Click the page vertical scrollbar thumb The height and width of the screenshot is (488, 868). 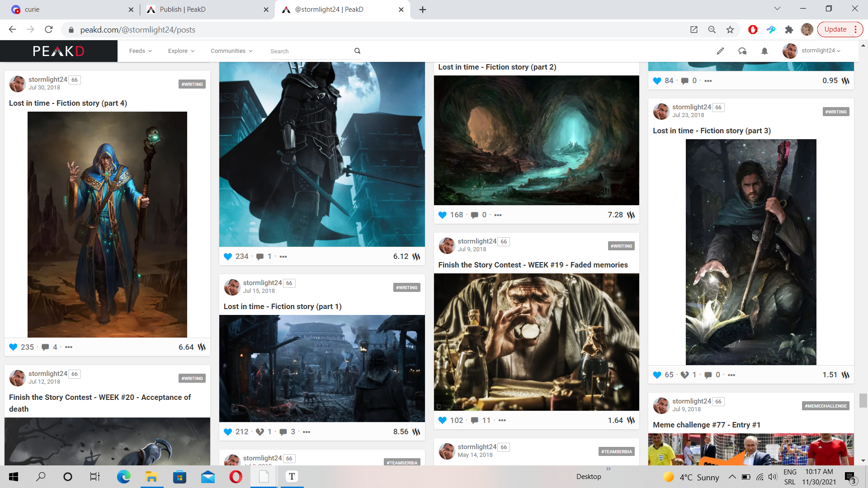point(863,401)
